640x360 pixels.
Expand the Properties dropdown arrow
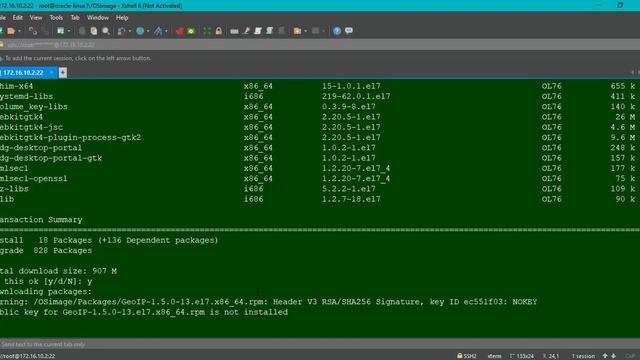(69, 31)
